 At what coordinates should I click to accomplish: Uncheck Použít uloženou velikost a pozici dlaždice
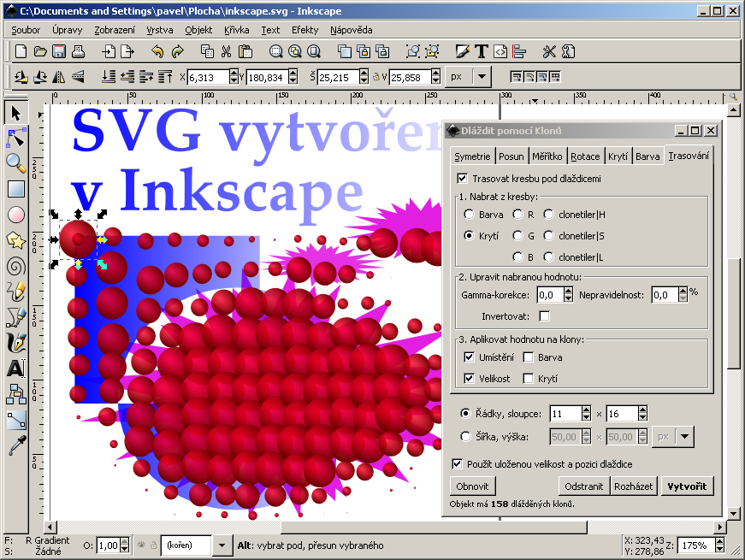[457, 464]
